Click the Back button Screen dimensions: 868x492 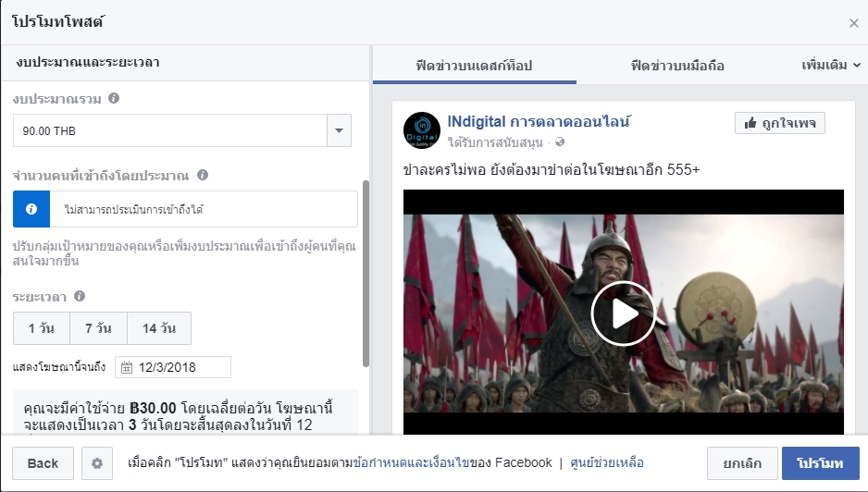pyautogui.click(x=43, y=463)
